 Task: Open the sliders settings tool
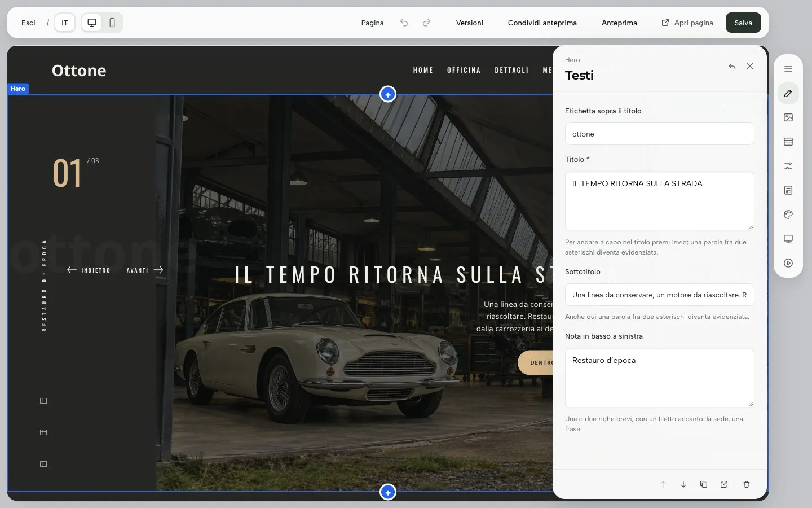pos(788,166)
